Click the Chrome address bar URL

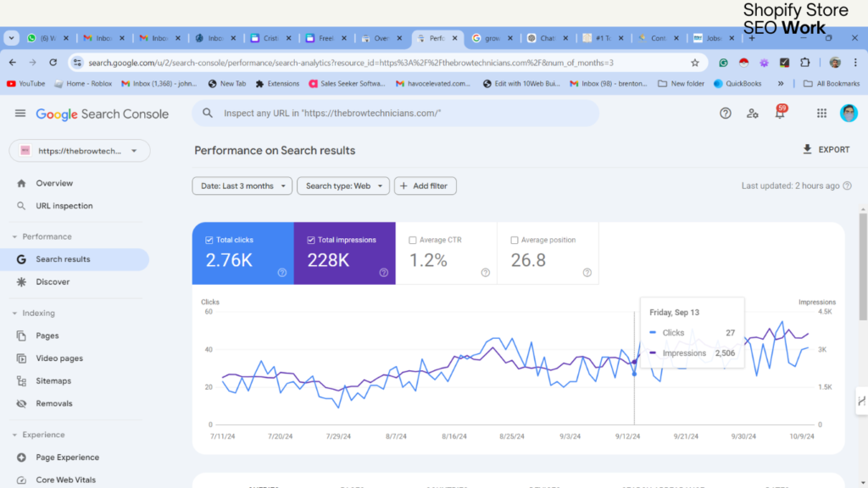[351, 63]
